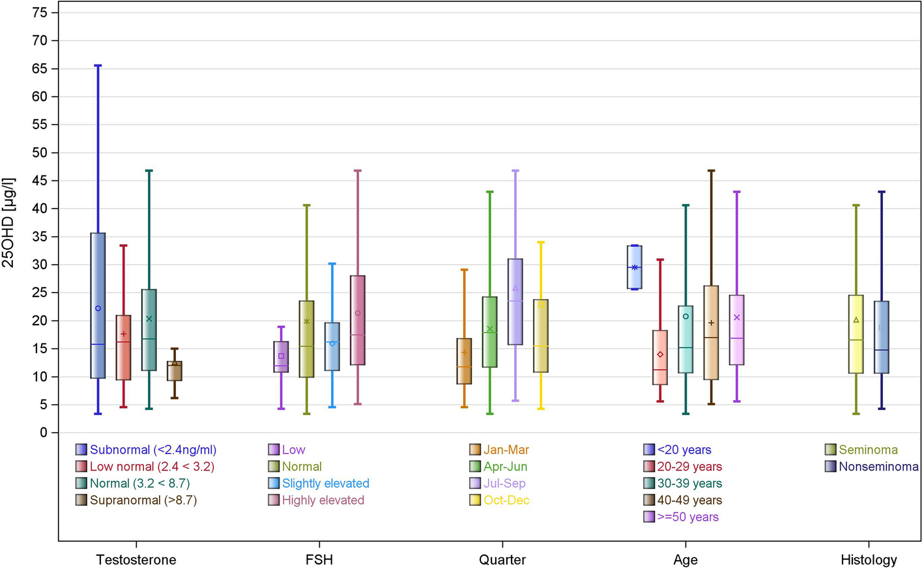Select the '<20 years' legend label
This screenshot has height=569, width=924.
684,450
